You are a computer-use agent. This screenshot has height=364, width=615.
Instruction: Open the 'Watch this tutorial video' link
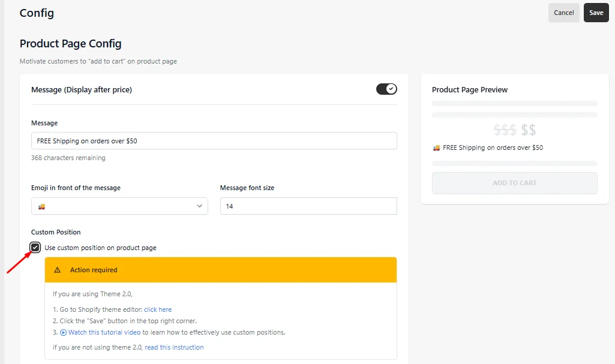(104, 332)
